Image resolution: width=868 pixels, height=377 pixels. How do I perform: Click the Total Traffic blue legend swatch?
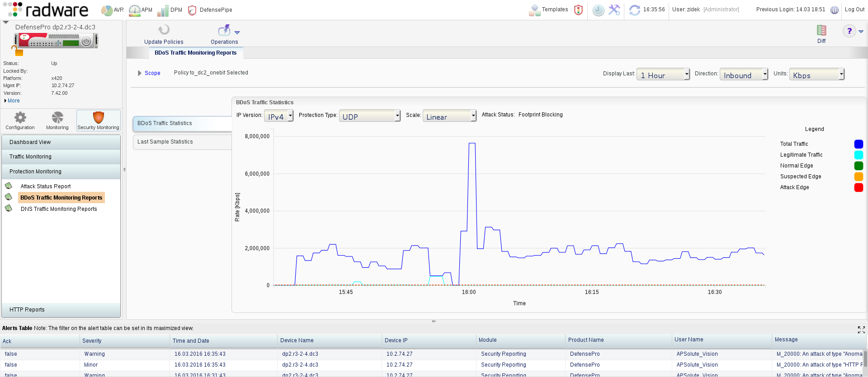point(859,144)
